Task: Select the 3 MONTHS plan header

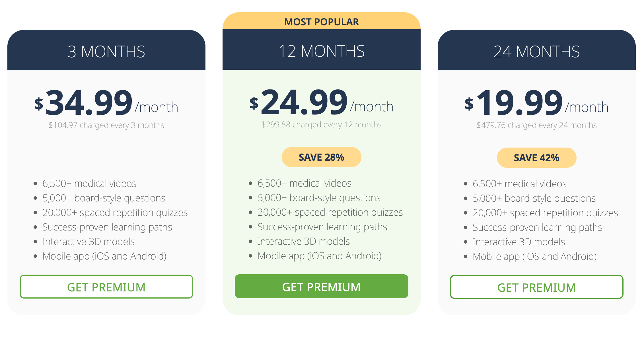Action: point(106,52)
